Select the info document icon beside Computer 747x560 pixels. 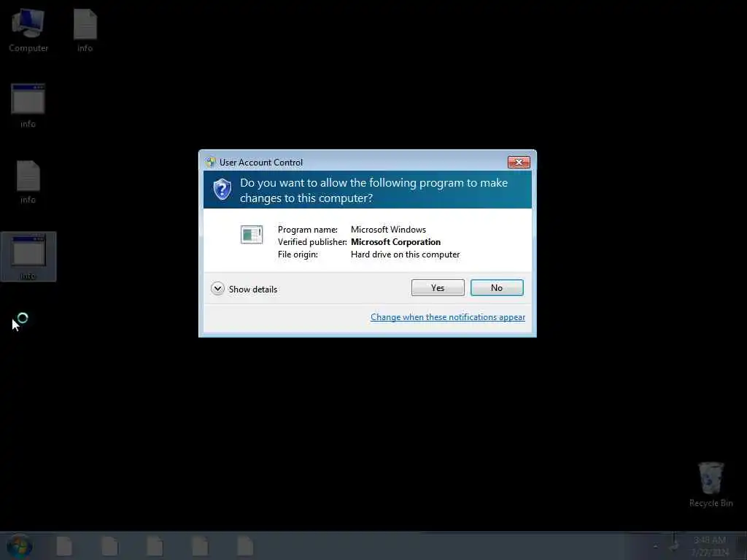pyautogui.click(x=85, y=30)
